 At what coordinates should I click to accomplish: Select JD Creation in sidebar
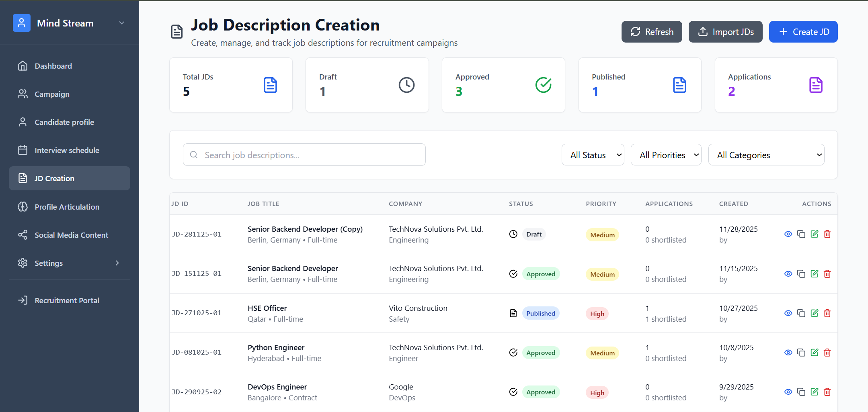70,178
